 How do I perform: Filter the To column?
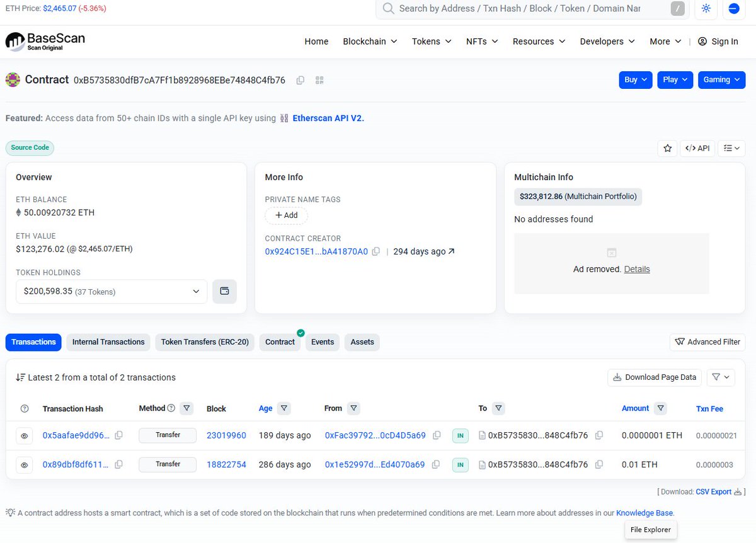(x=498, y=409)
